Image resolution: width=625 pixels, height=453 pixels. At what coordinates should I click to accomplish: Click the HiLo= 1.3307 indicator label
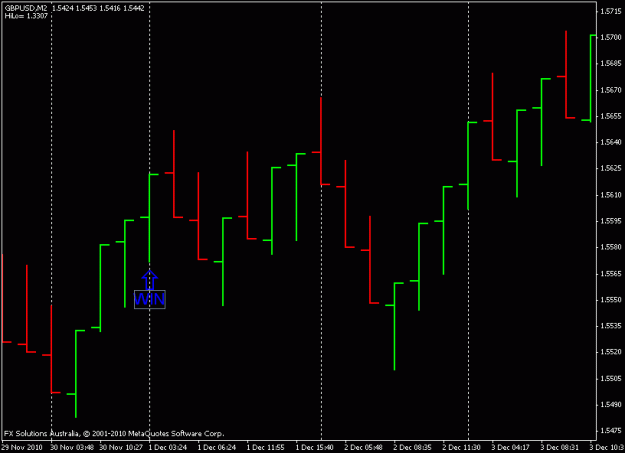(x=26, y=16)
